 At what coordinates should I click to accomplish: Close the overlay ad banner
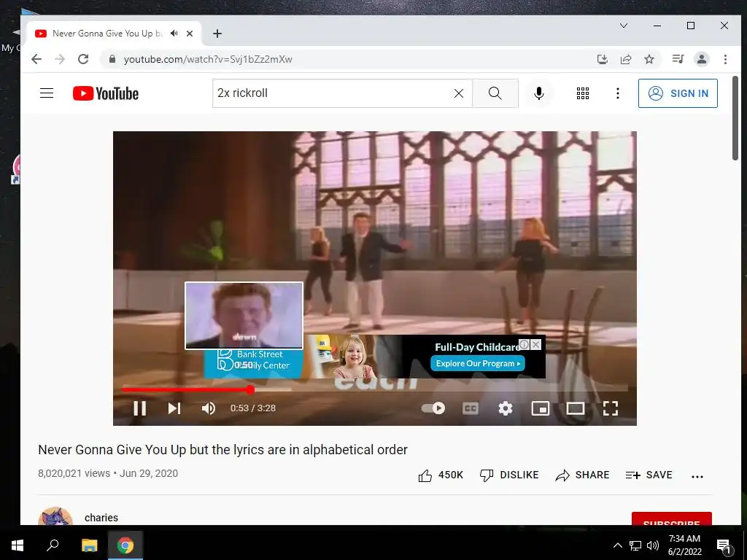536,344
